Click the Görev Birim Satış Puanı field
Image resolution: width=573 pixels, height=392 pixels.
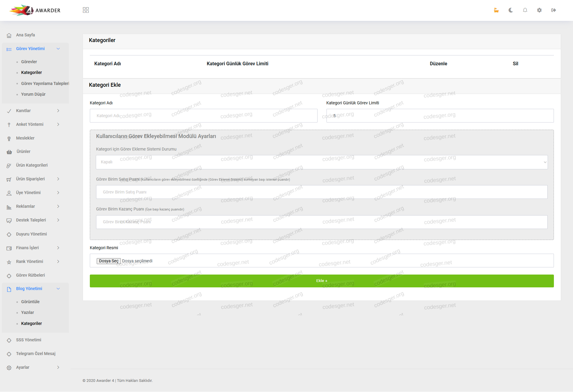(321, 192)
